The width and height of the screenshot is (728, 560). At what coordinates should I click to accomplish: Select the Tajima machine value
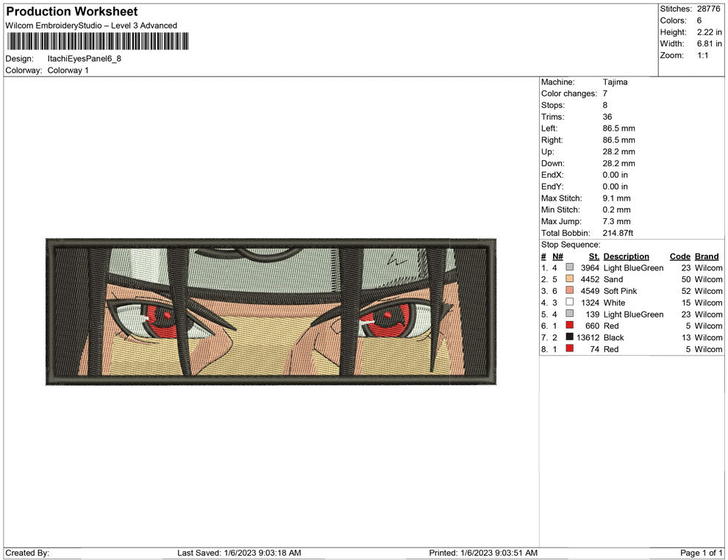point(615,82)
